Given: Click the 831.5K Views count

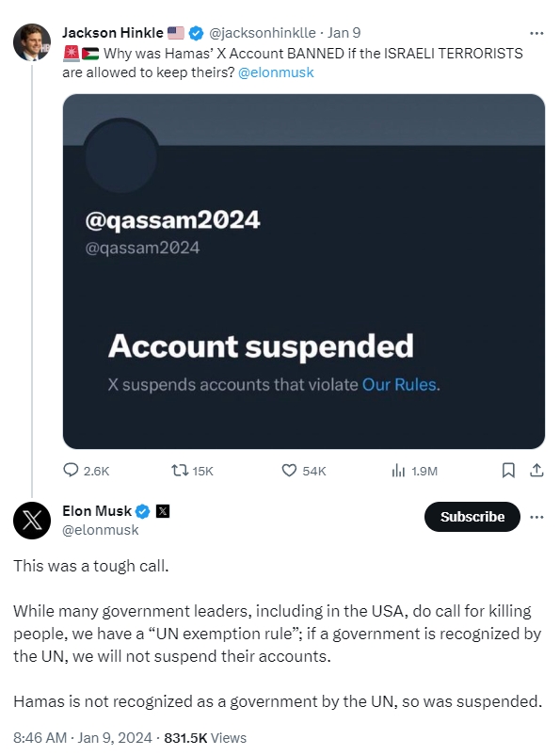Looking at the screenshot, I should pyautogui.click(x=205, y=738).
